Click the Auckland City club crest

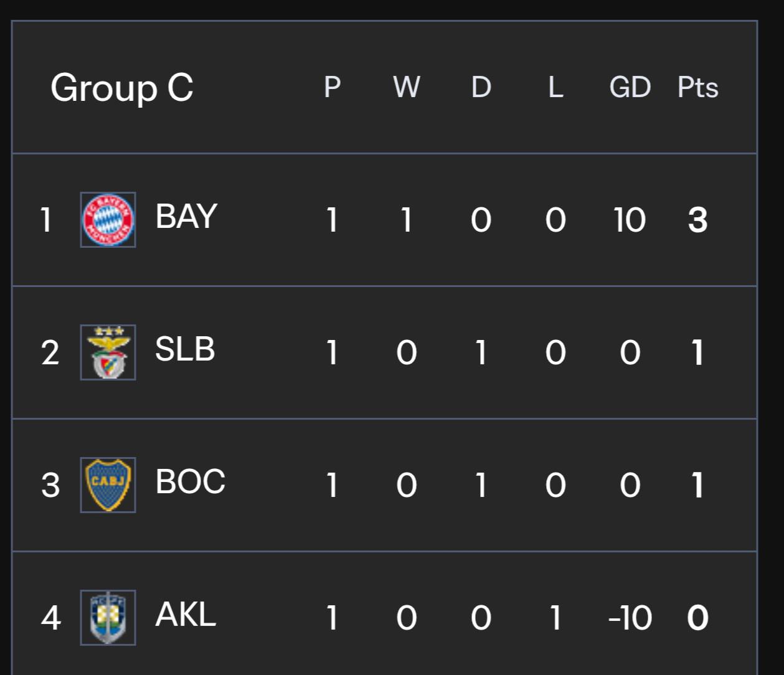coord(108,618)
